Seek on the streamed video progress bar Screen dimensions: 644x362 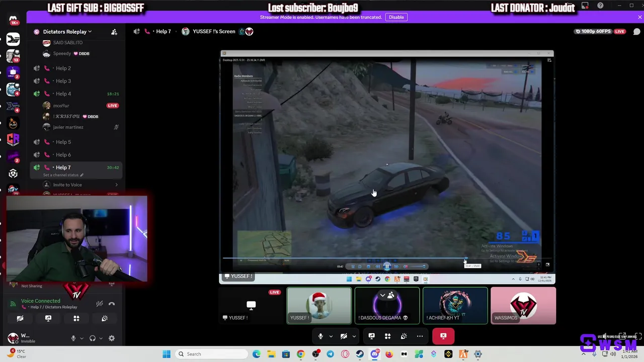tap(387, 258)
